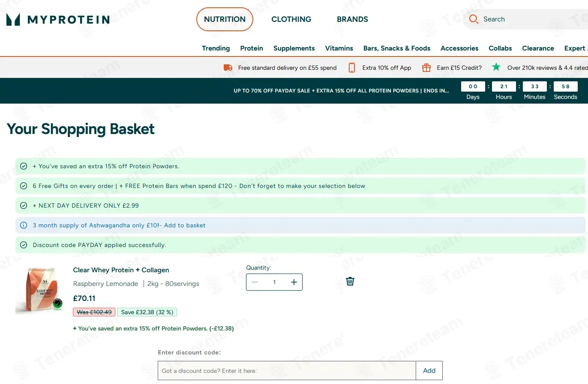This screenshot has height=384, width=588.
Task: Click the delivery truck icon
Action: (228, 68)
